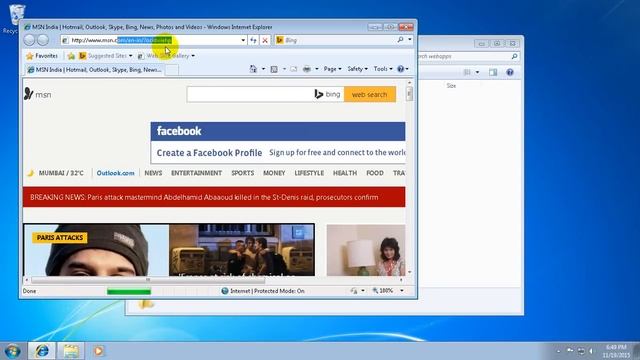Click the scroll down arrow of page
The height and width of the screenshot is (360, 640).
[409, 272]
